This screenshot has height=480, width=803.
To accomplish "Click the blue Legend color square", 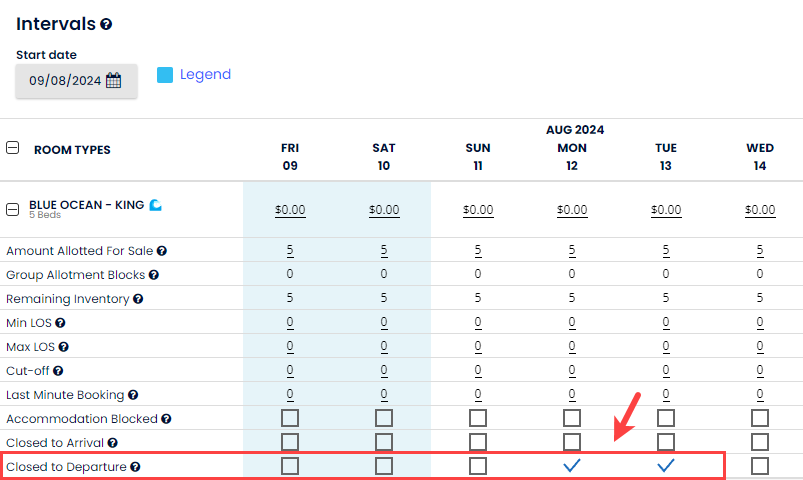I will click(x=165, y=75).
